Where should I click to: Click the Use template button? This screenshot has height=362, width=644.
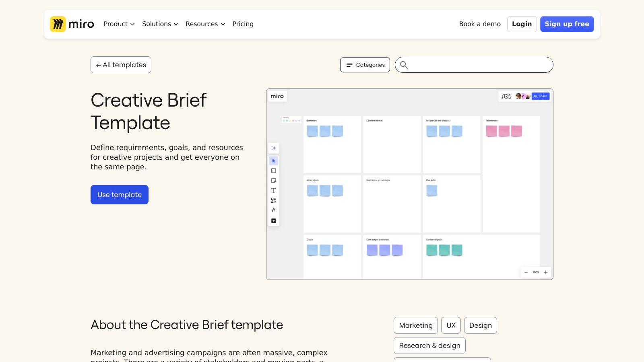point(120,195)
